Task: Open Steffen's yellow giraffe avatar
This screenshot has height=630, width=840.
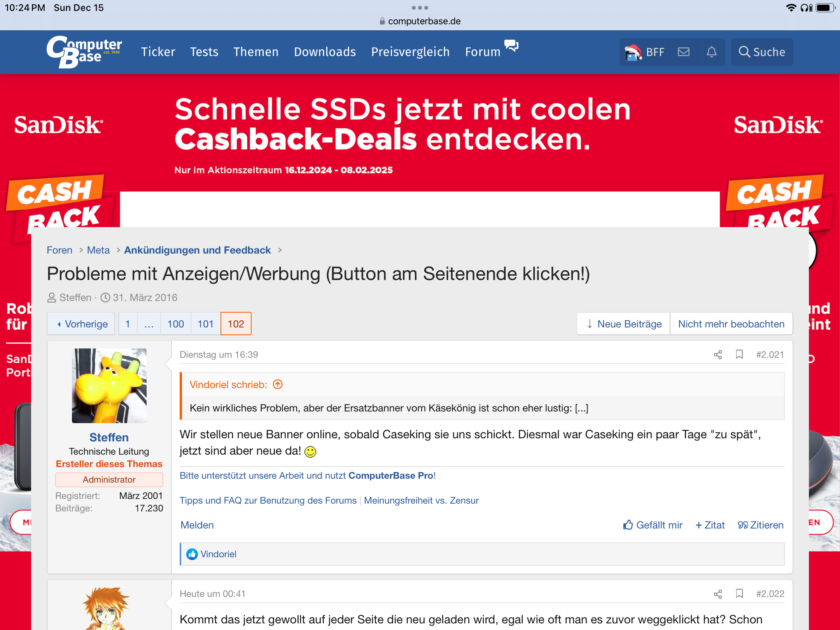Action: 109,385
